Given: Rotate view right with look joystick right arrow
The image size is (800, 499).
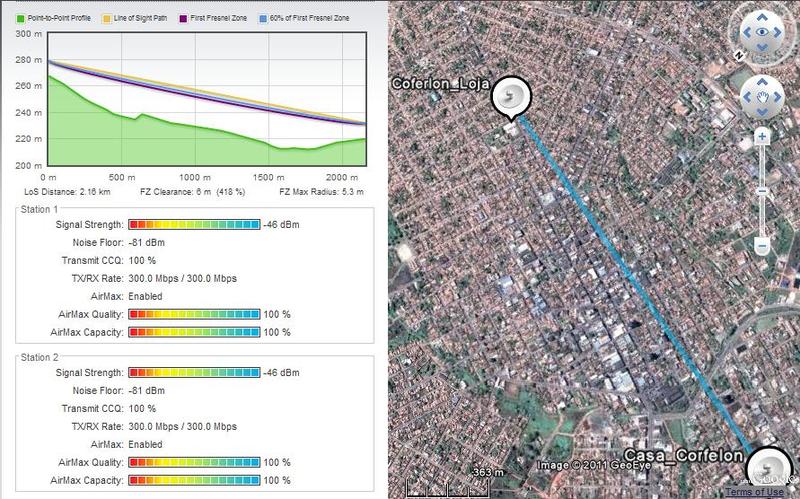Looking at the screenshot, I should pos(778,33).
